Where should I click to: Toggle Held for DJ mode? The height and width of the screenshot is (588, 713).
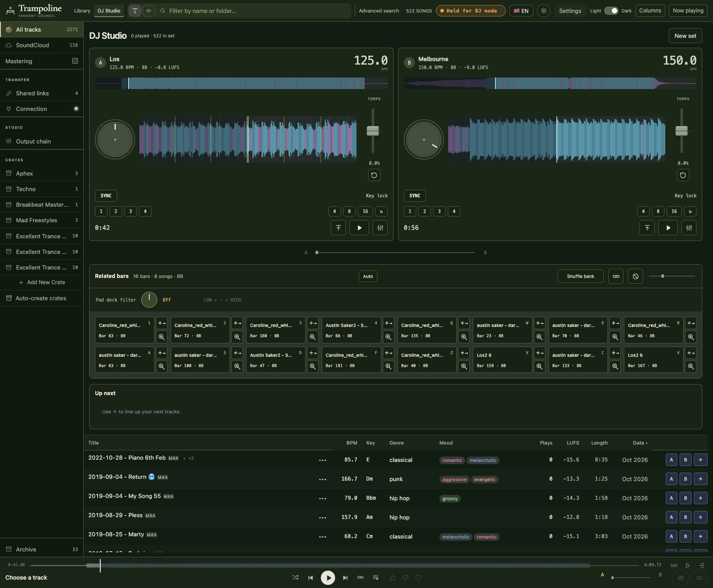point(471,11)
